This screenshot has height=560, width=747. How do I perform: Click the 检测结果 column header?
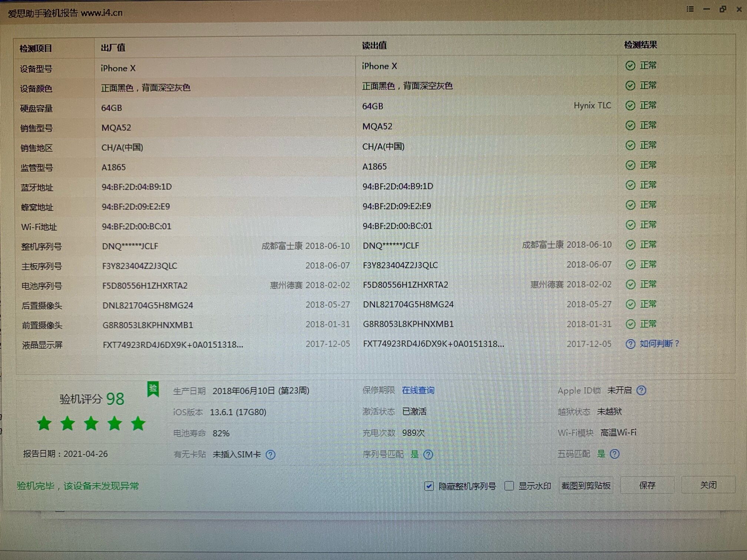pos(640,45)
